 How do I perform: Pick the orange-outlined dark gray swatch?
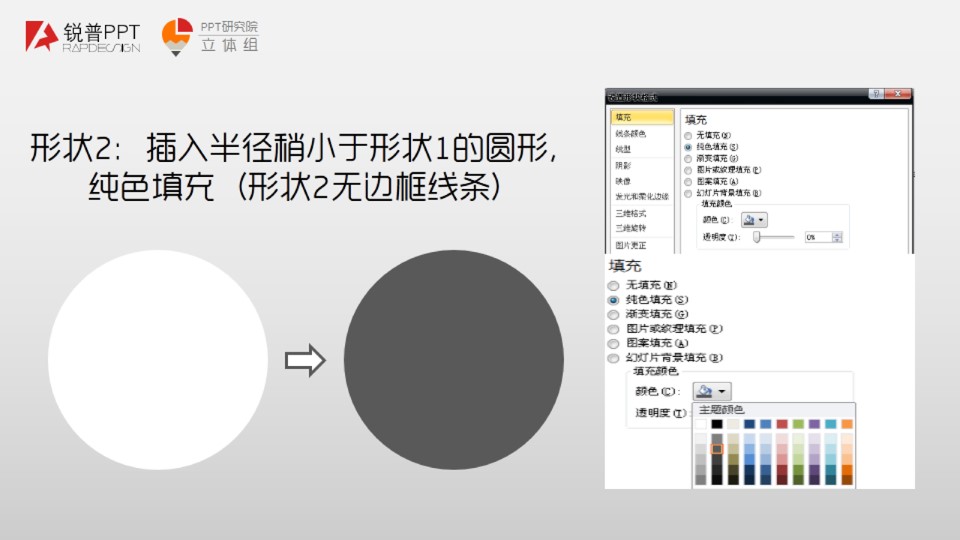[717, 449]
